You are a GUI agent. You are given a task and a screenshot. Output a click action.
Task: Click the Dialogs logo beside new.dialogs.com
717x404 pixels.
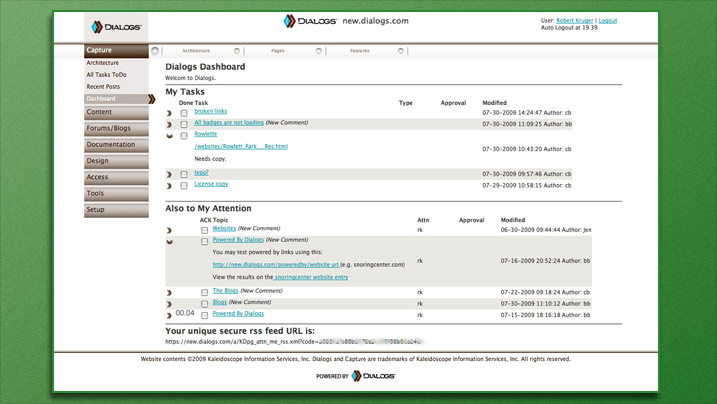point(310,21)
